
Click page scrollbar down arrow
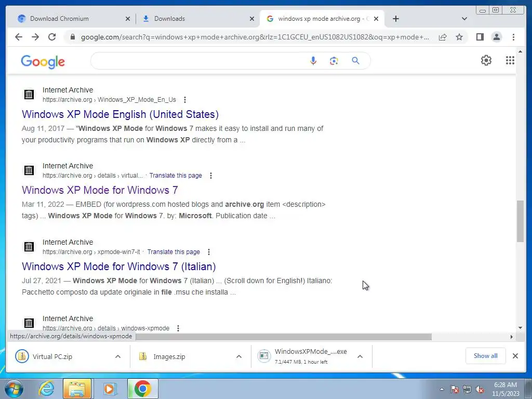tap(520, 328)
